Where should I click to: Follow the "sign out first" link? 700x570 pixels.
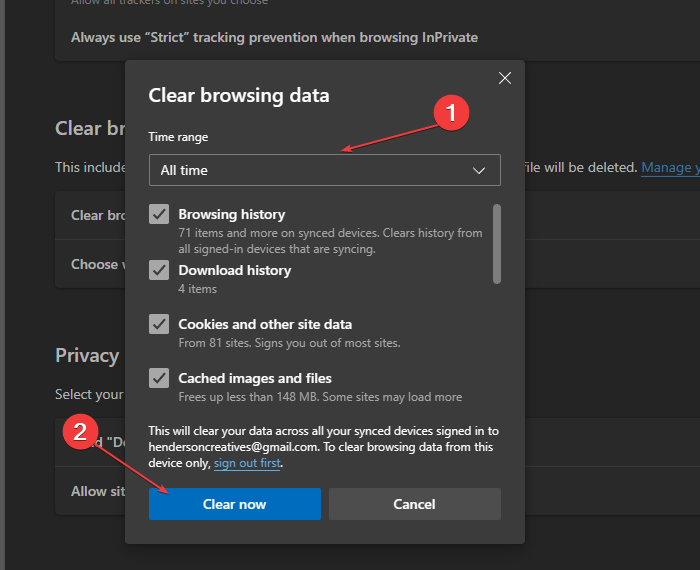click(x=247, y=464)
